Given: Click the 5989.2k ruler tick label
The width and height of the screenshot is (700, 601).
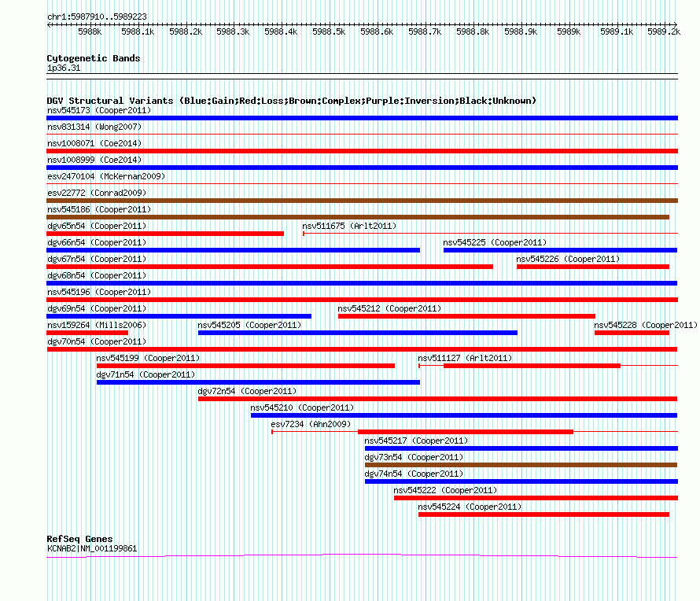Looking at the screenshot, I should [x=664, y=31].
